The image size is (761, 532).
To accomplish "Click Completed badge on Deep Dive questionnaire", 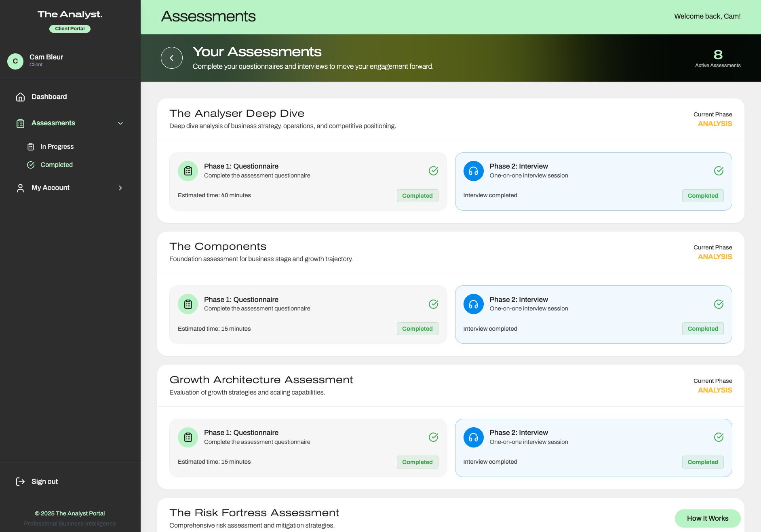I will click(x=417, y=196).
